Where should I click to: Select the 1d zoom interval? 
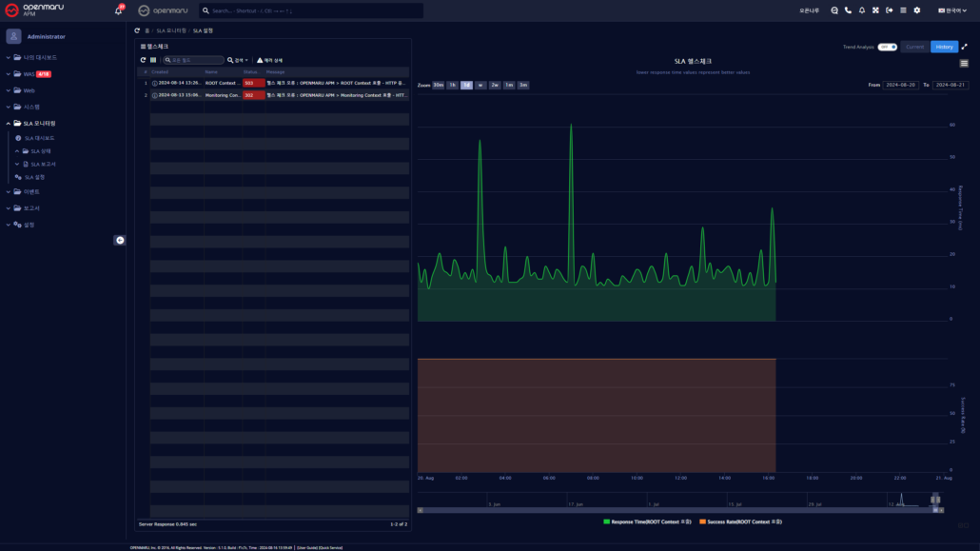coord(465,85)
